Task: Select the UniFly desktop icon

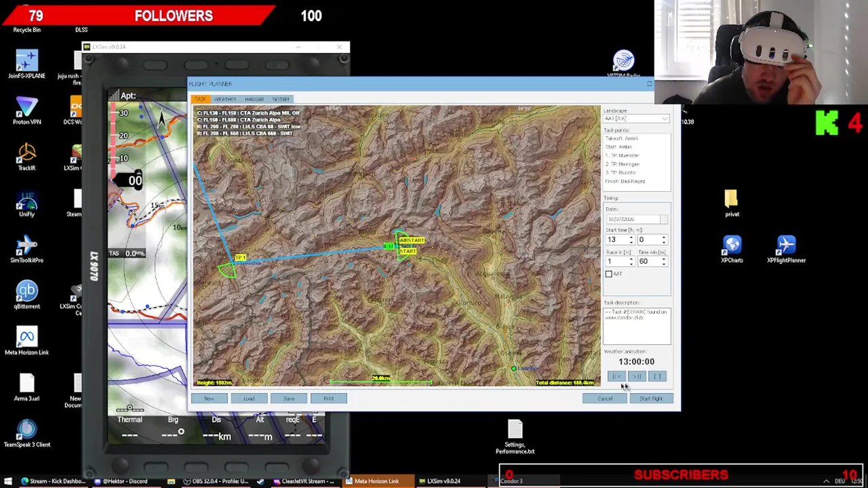Action: 26,203
